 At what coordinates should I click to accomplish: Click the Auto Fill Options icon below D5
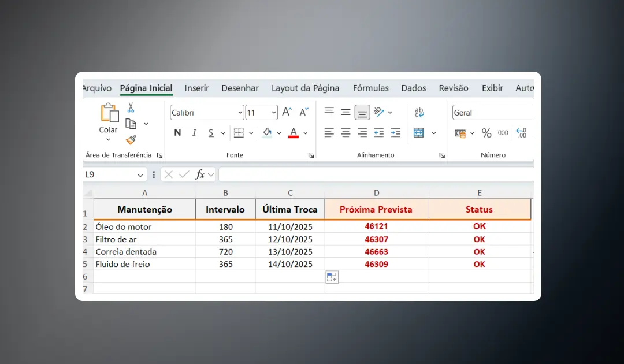[332, 277]
